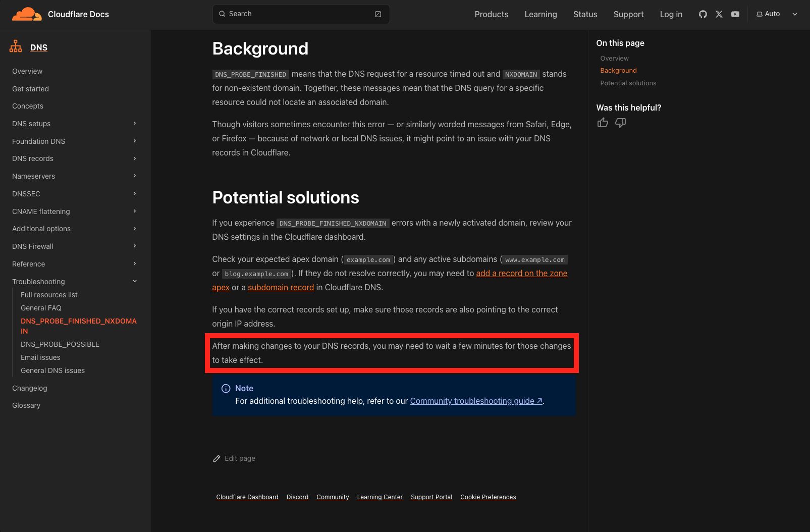The width and height of the screenshot is (810, 532).
Task: Open General FAQ page
Action: coord(41,308)
